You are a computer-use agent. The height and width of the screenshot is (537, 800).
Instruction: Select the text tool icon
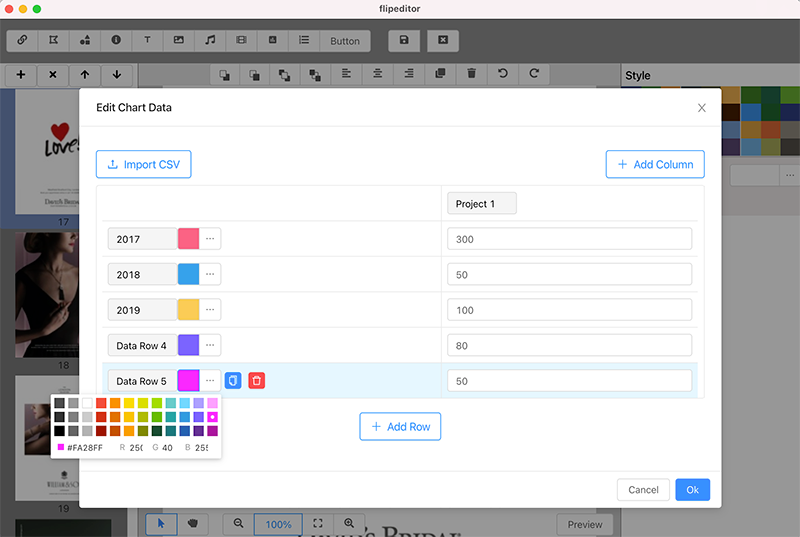(x=147, y=40)
